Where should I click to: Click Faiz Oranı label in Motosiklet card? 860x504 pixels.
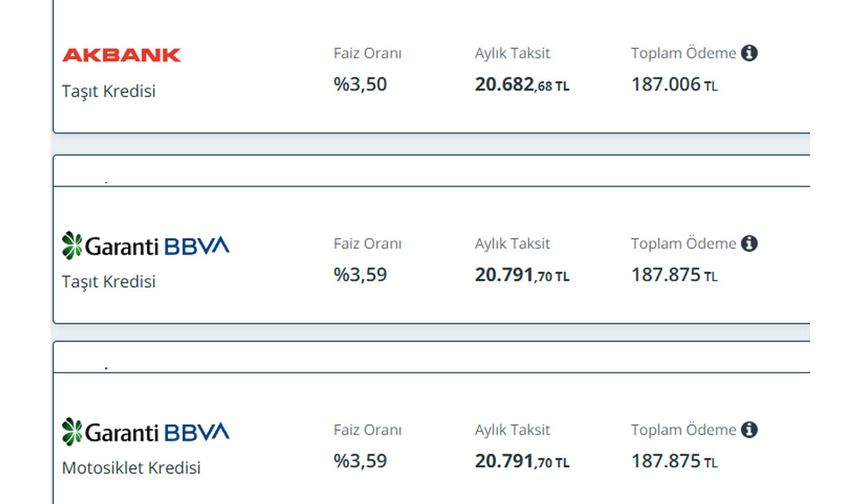(x=367, y=430)
